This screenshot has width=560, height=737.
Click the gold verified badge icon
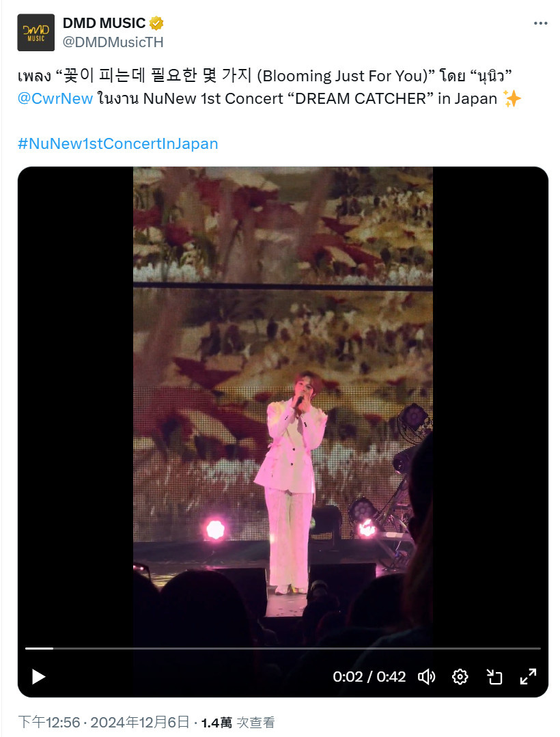156,23
